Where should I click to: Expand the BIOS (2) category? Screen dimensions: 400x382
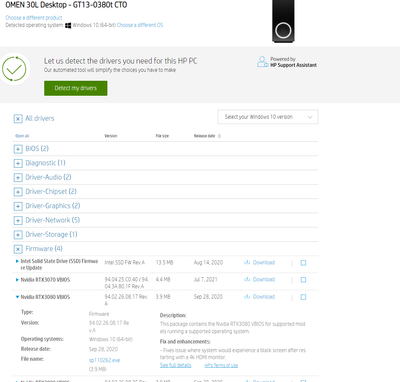tap(18, 149)
